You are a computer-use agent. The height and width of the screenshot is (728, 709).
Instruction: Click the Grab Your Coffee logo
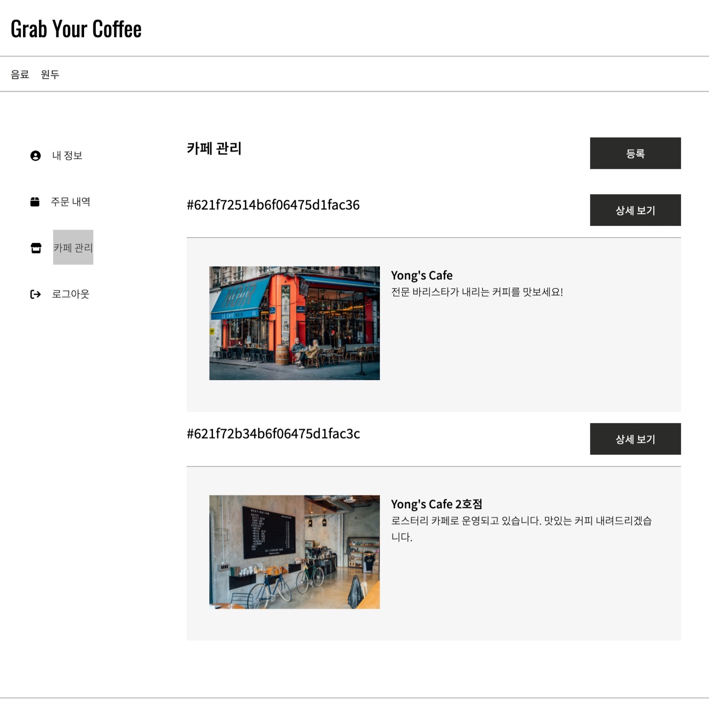[76, 29]
